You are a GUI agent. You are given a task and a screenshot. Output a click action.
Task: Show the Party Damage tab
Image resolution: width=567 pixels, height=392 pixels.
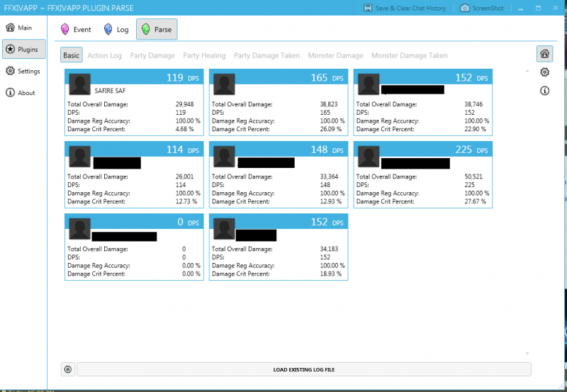(152, 55)
